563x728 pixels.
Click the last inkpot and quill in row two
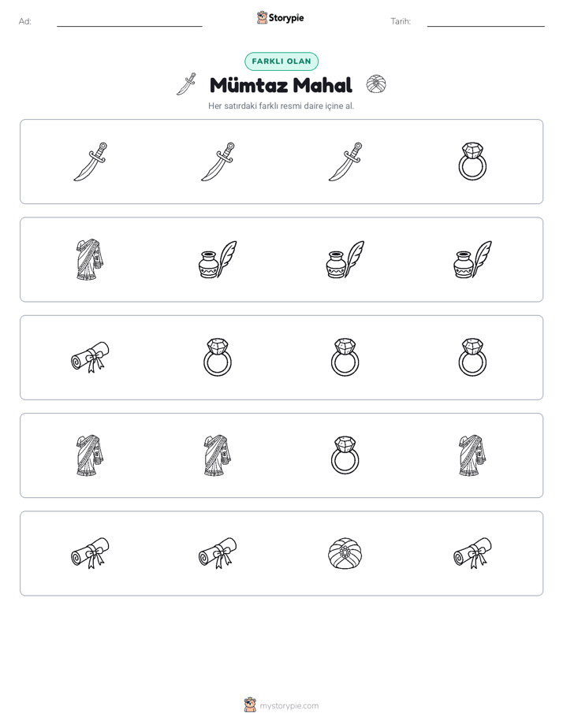[472, 259]
